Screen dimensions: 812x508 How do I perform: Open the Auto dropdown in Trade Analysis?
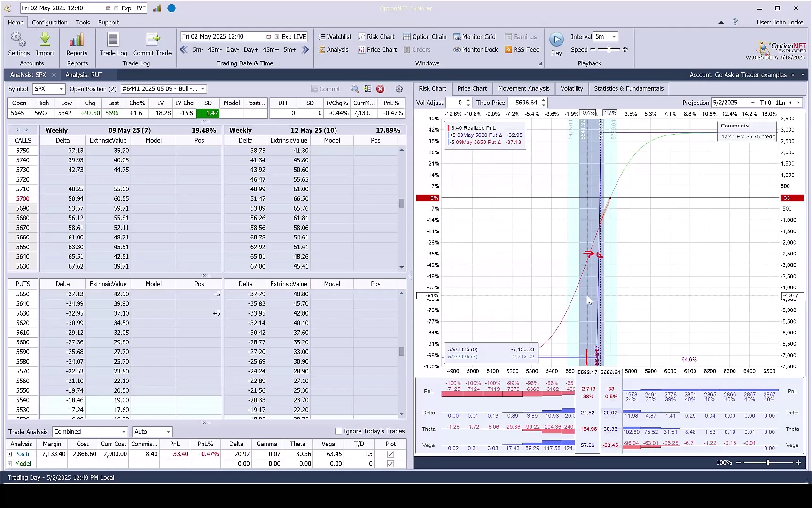click(x=168, y=432)
